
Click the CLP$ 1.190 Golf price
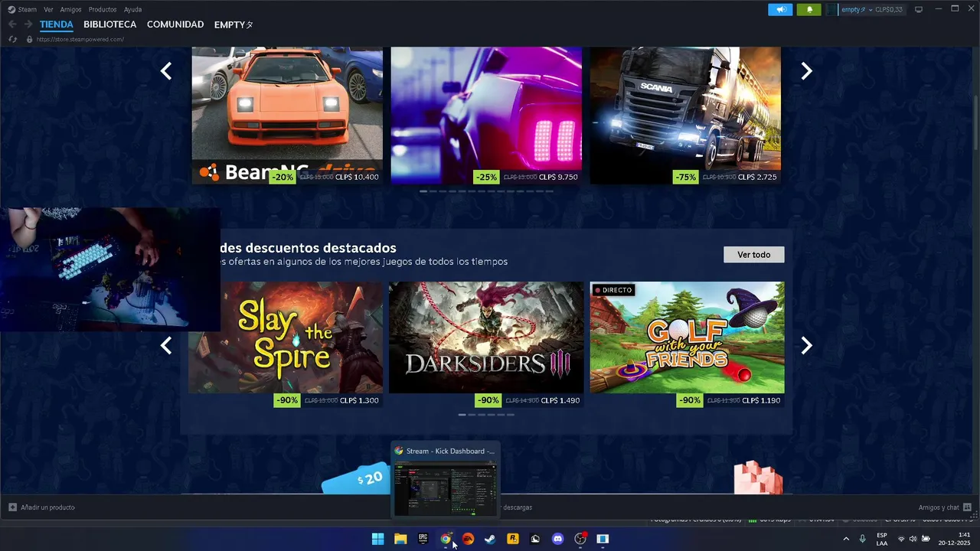point(760,400)
